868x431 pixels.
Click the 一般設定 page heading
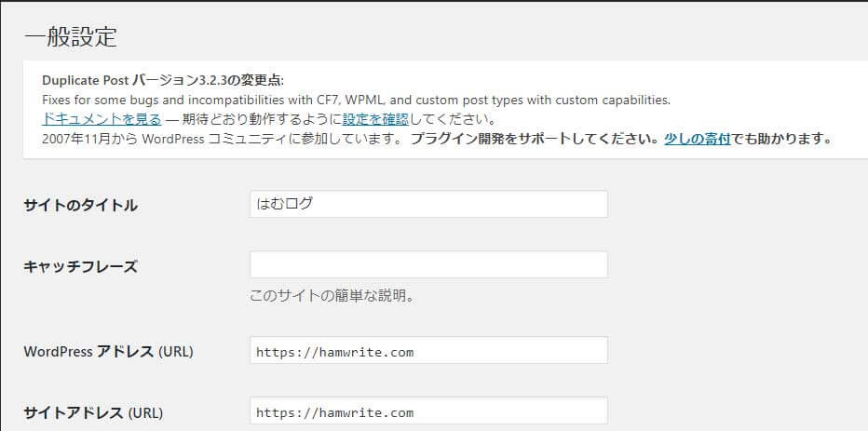[x=70, y=37]
